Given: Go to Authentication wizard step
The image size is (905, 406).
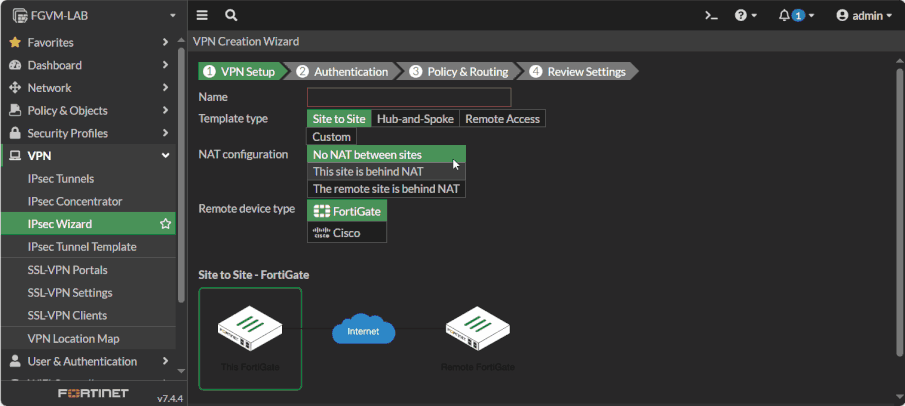Looking at the screenshot, I should pyautogui.click(x=343, y=72).
